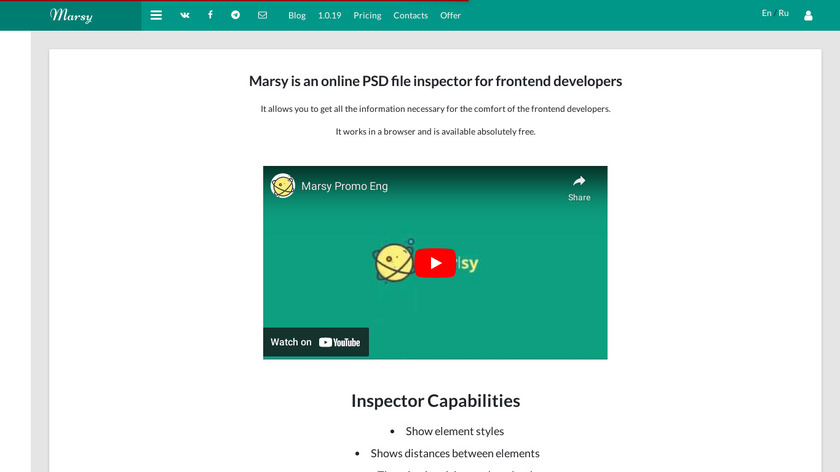This screenshot has height=472, width=840.
Task: Open the Offer page
Action: click(x=450, y=16)
